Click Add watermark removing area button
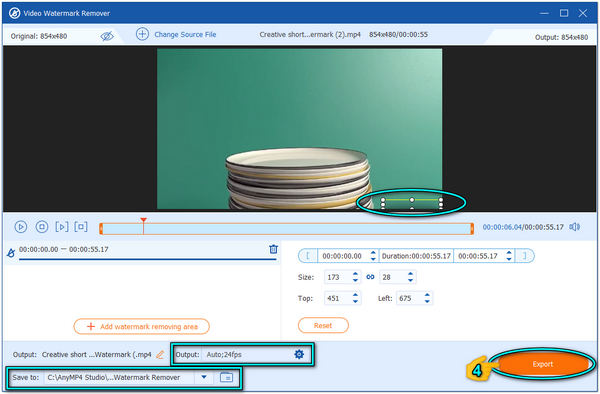The image size is (600, 394). [142, 327]
